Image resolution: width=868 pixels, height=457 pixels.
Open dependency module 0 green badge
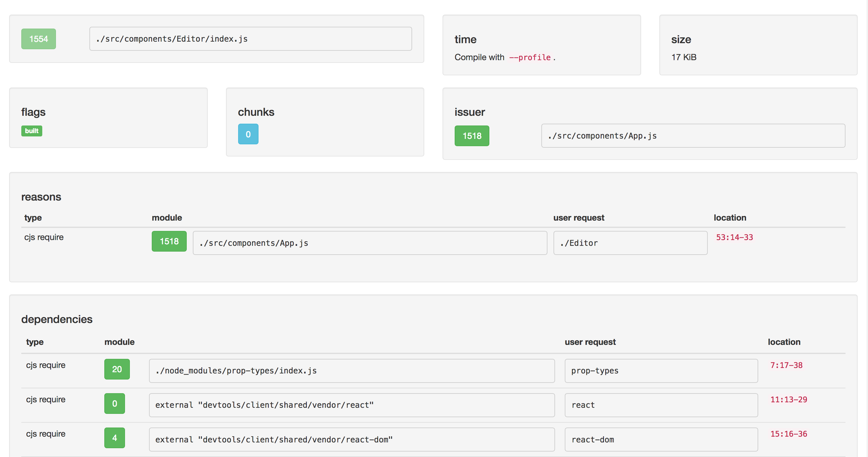coord(115,404)
